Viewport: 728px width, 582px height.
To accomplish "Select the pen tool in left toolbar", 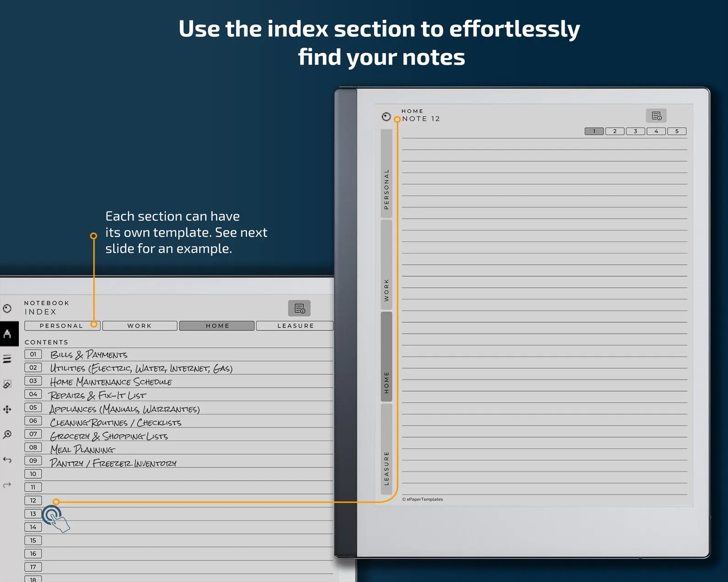I will pyautogui.click(x=8, y=334).
